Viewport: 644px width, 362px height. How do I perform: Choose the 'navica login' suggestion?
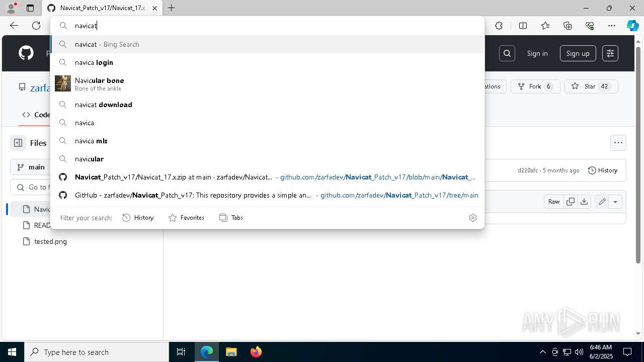pos(267,62)
